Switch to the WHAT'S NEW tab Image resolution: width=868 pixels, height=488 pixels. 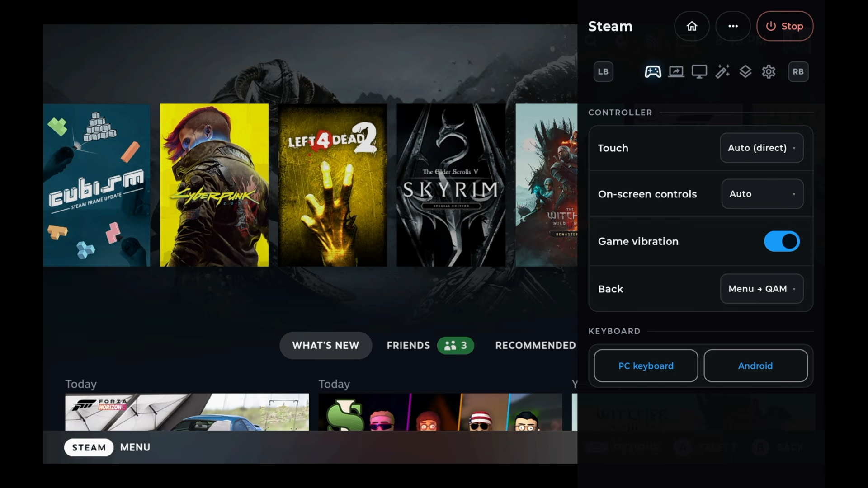coord(325,346)
